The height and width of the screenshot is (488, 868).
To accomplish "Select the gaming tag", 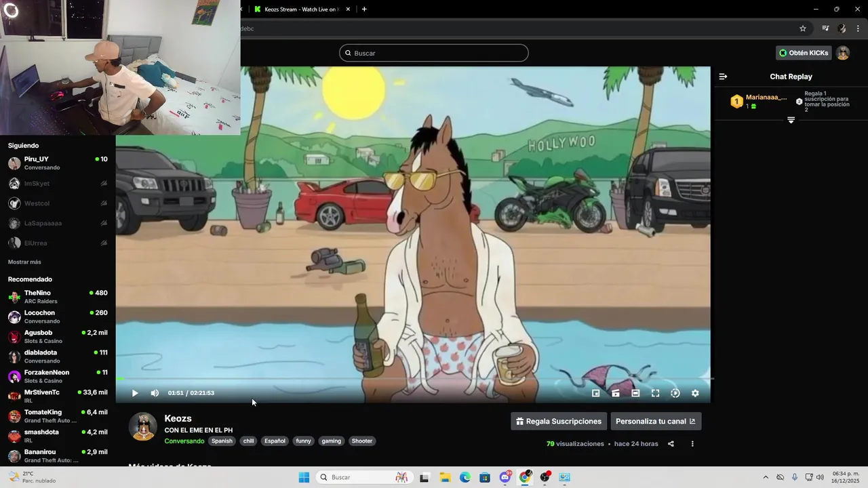I will coord(332,441).
